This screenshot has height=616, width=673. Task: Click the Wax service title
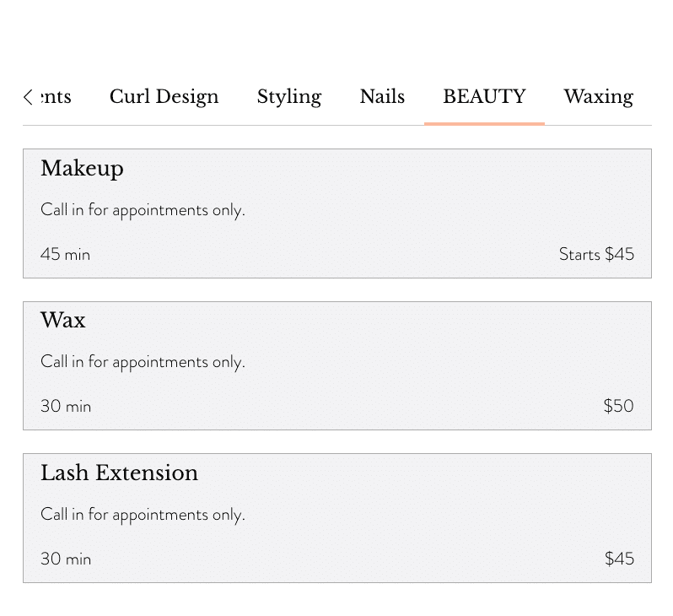point(63,320)
